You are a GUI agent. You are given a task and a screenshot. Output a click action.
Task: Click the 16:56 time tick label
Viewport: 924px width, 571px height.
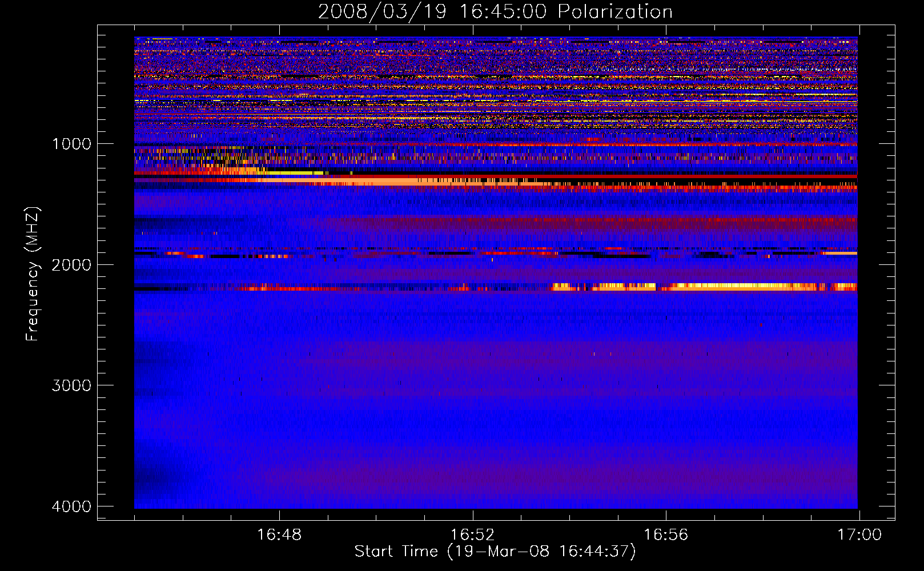coord(666,535)
